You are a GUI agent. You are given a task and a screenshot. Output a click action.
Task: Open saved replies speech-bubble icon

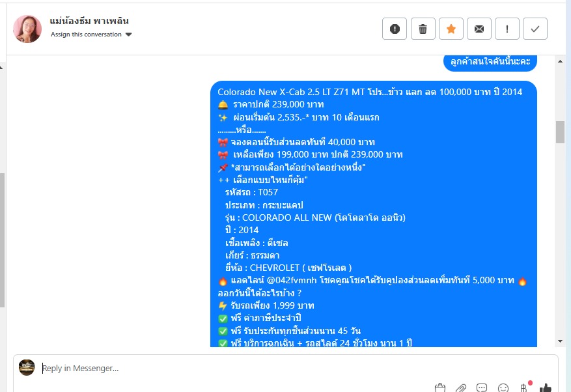point(482,388)
